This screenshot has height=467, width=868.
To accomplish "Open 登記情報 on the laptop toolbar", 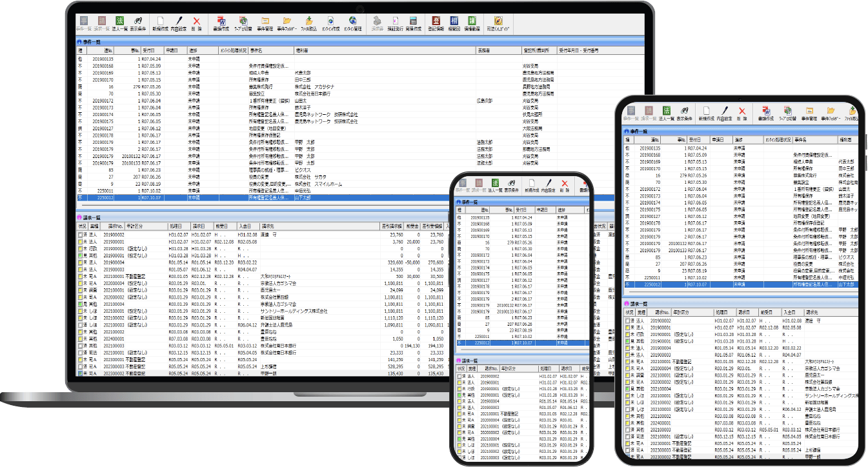I will coord(436,24).
